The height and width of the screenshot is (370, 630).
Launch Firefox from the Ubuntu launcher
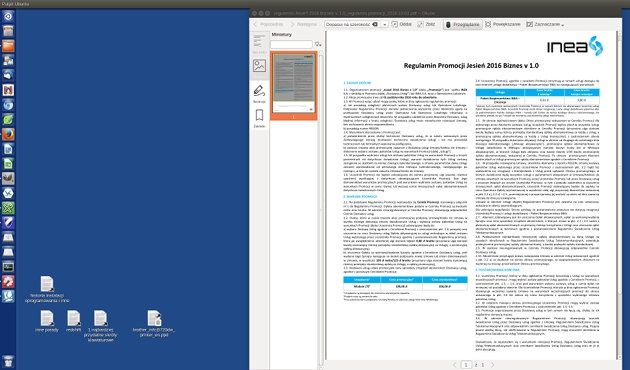(8, 134)
